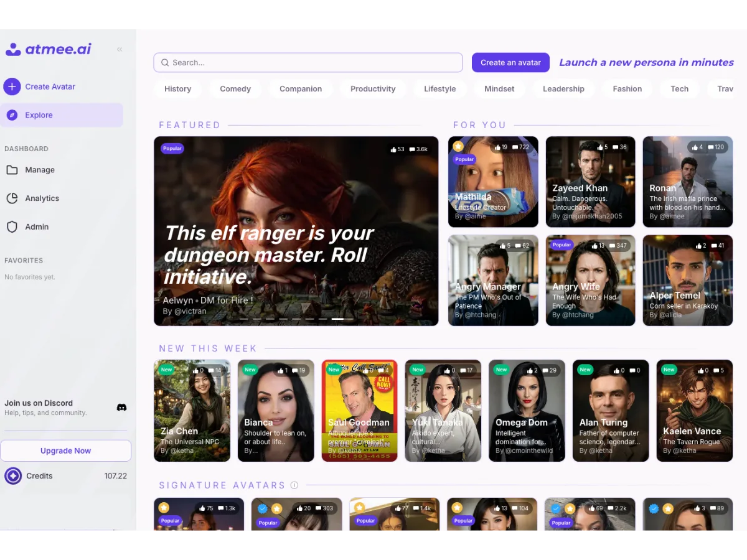The width and height of the screenshot is (747, 560).
Task: Click the New badge on the Alan Turing card
Action: pyautogui.click(x=585, y=370)
